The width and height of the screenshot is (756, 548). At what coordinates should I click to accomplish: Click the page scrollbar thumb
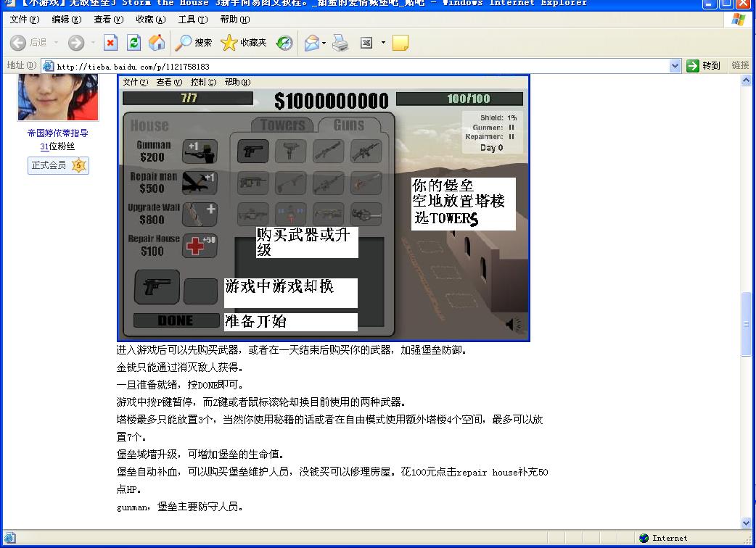(x=746, y=323)
